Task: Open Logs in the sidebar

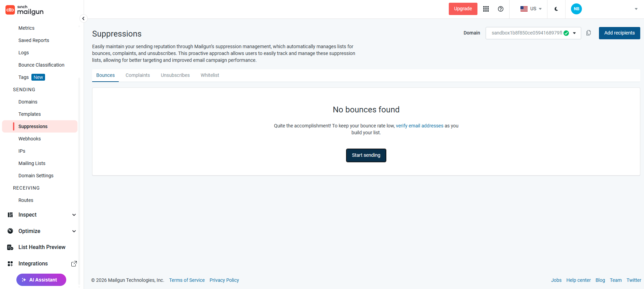Action: [24, 53]
